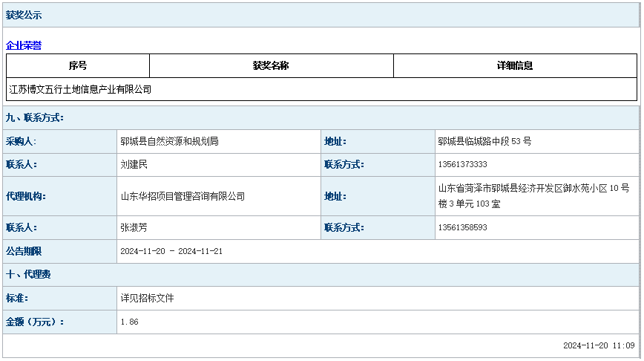Screen dimensions: 644x361
Task: Click the 获奖公示 section header
Action: (24, 15)
